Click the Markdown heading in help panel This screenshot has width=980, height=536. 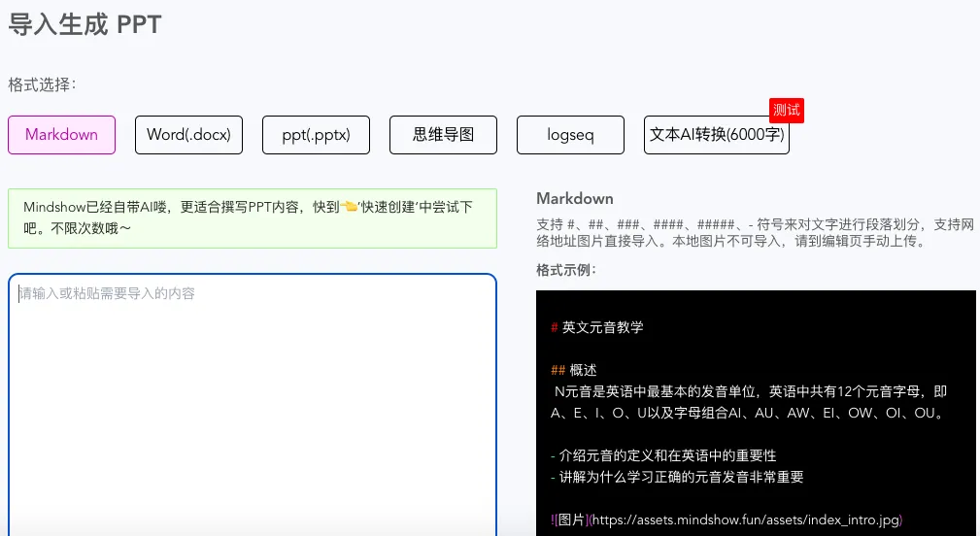[575, 199]
